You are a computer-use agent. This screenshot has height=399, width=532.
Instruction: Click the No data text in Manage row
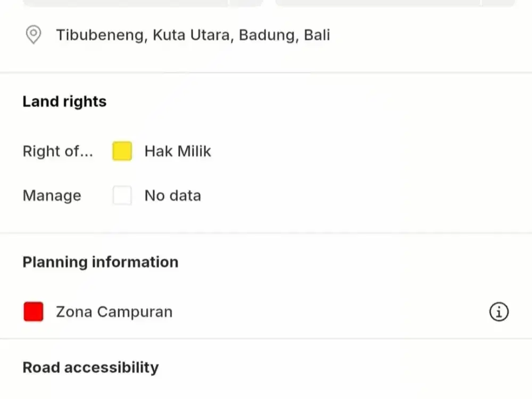click(172, 195)
